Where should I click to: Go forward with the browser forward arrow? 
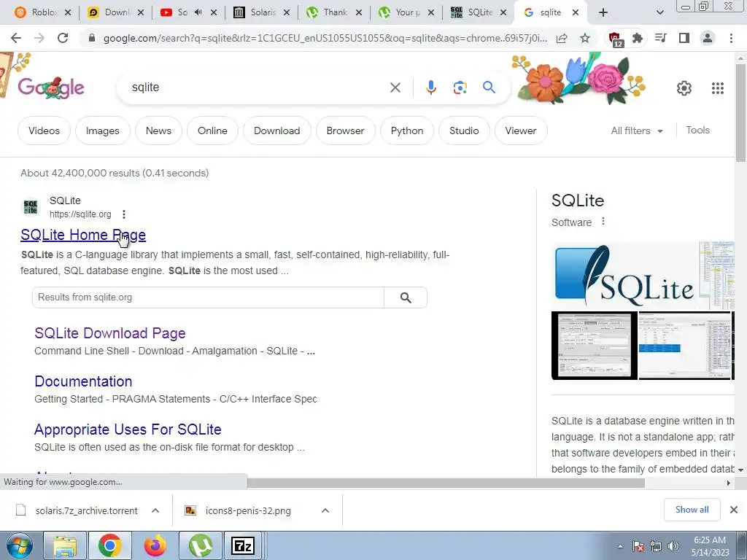[x=39, y=38]
